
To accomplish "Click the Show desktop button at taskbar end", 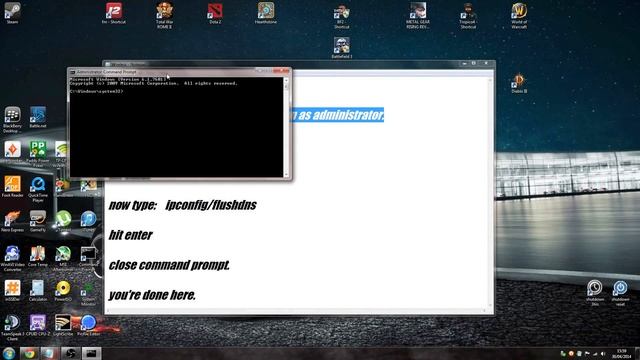I will point(638,353).
